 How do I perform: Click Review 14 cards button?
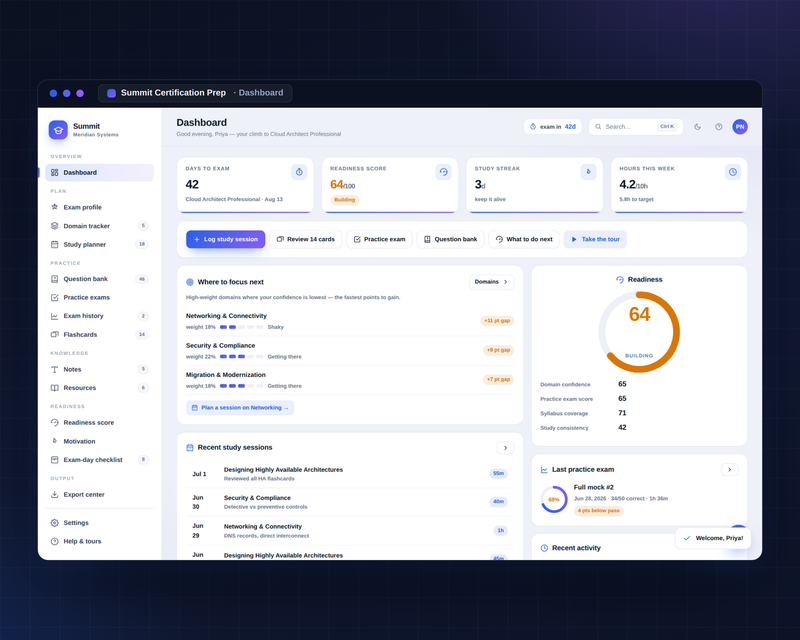point(306,239)
